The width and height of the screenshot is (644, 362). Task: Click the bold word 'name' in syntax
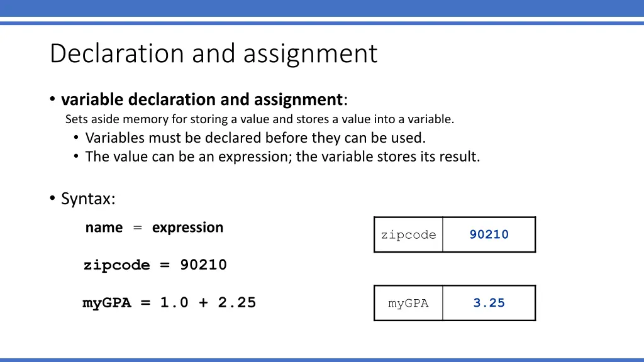point(104,228)
